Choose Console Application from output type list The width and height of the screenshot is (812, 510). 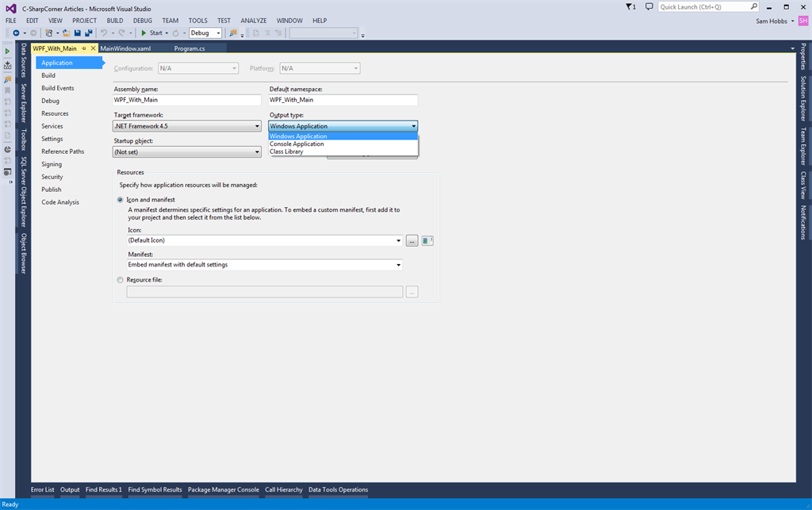pyautogui.click(x=297, y=144)
